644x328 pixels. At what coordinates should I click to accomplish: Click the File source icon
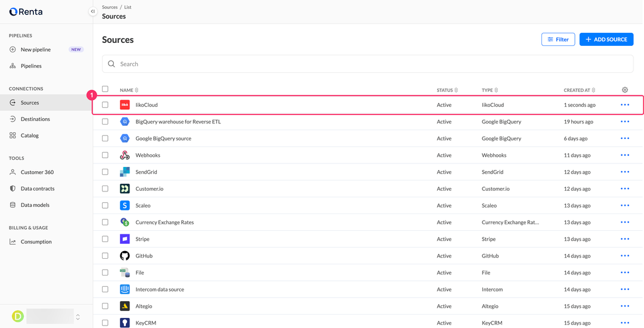tap(125, 273)
